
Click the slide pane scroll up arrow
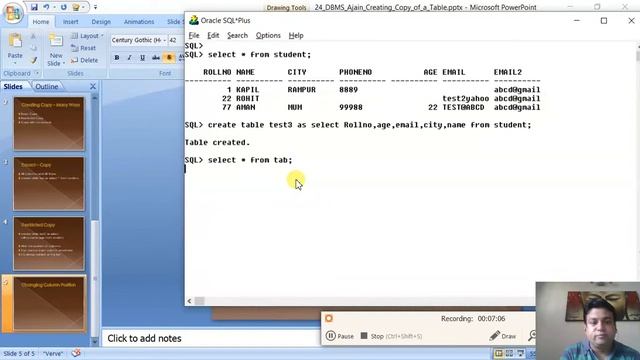95,98
